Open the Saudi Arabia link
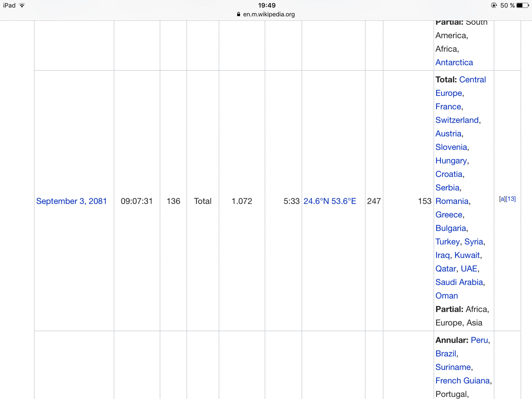This screenshot has width=532, height=399. 459,282
